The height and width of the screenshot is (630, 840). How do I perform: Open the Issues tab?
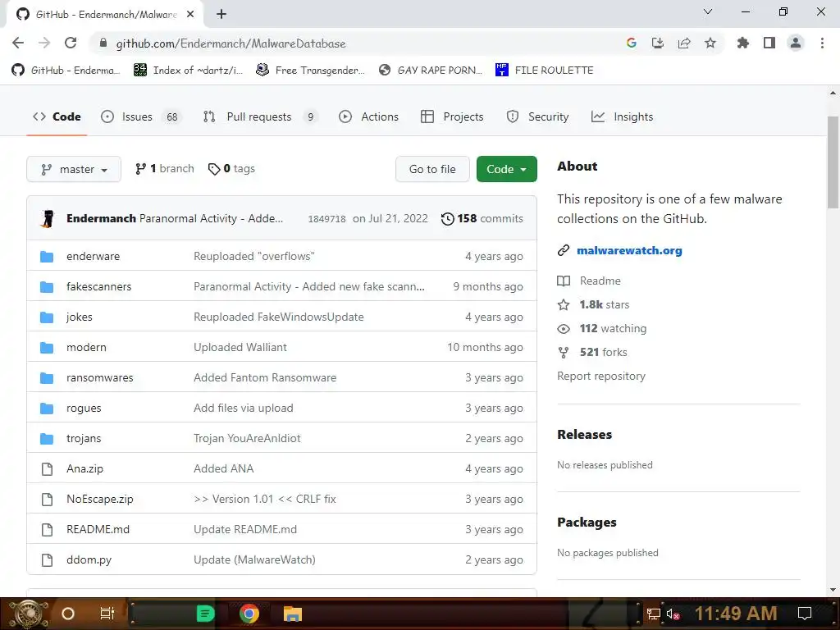point(141,116)
